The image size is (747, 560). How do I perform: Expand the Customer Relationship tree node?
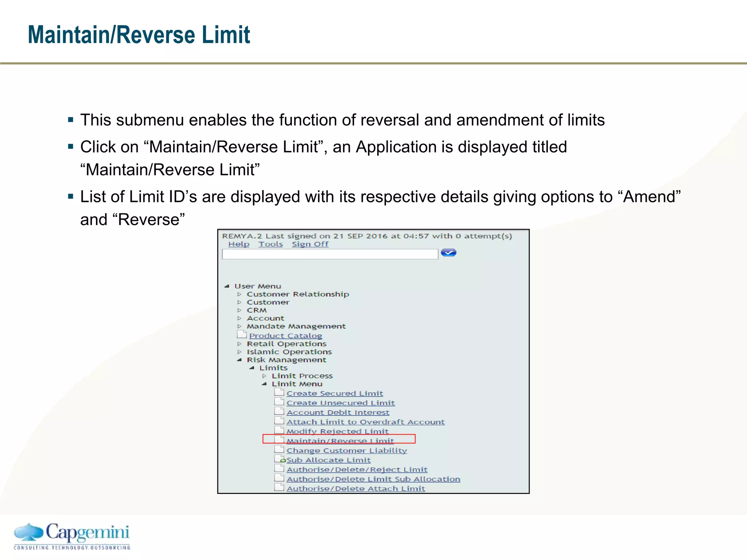click(x=239, y=294)
